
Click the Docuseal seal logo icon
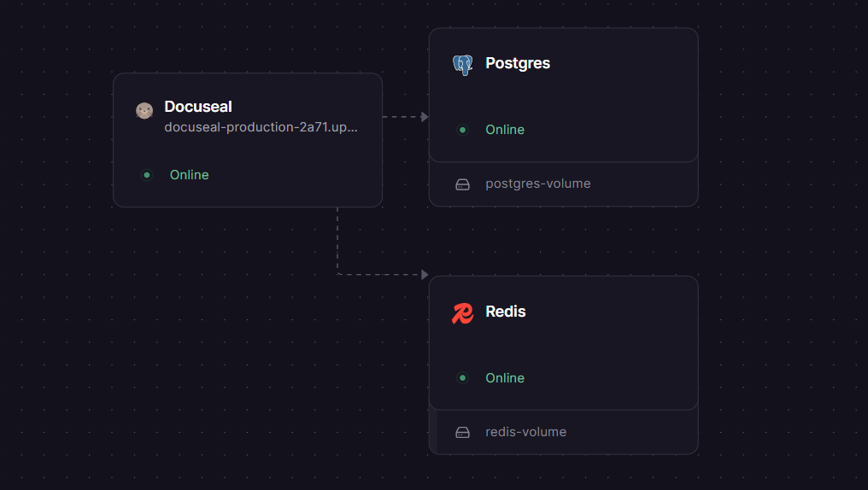[144, 111]
